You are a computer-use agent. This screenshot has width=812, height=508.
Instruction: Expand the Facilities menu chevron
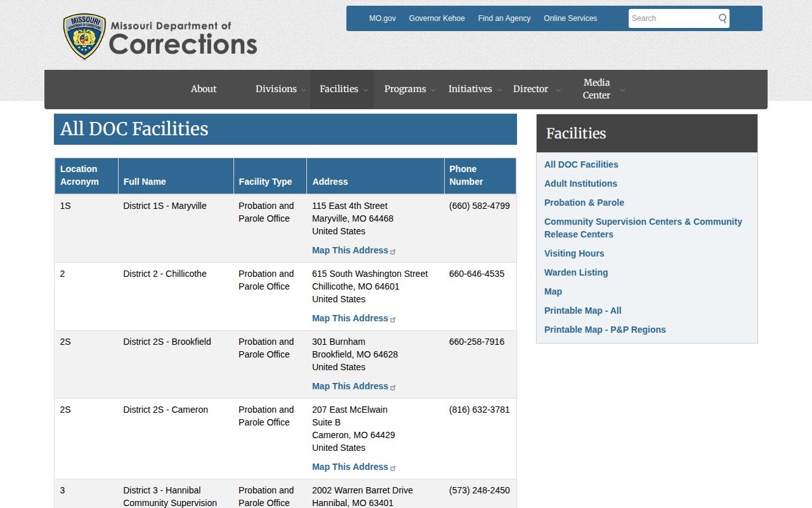(x=365, y=90)
